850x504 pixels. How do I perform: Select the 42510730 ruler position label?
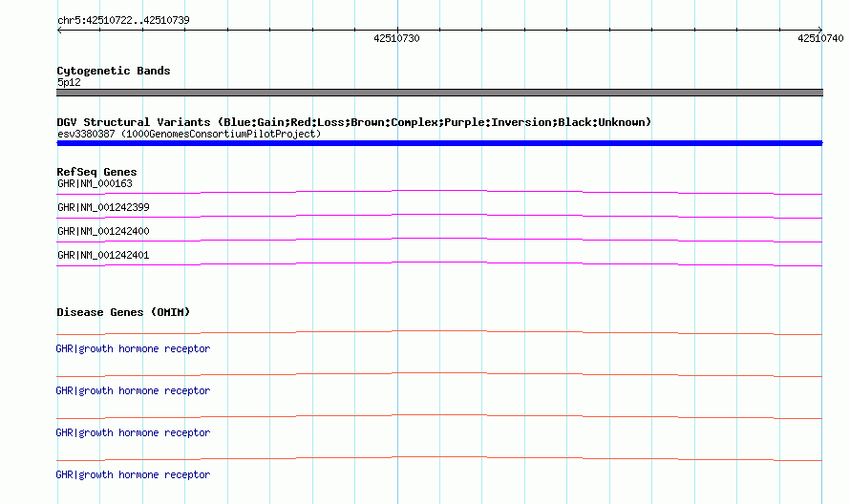coord(396,38)
